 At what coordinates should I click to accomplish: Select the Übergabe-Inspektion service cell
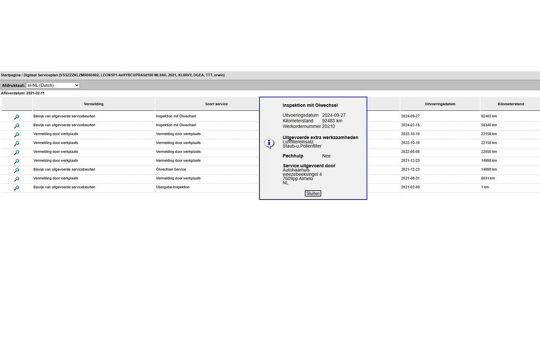pos(173,187)
